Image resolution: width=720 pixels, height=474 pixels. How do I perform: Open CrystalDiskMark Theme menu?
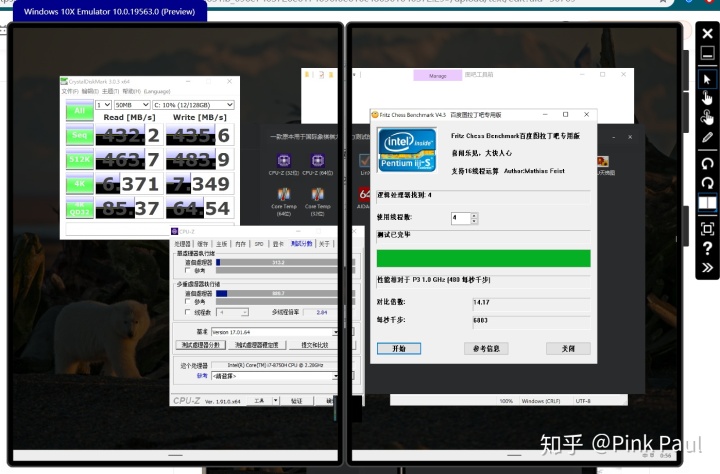[x=110, y=91]
